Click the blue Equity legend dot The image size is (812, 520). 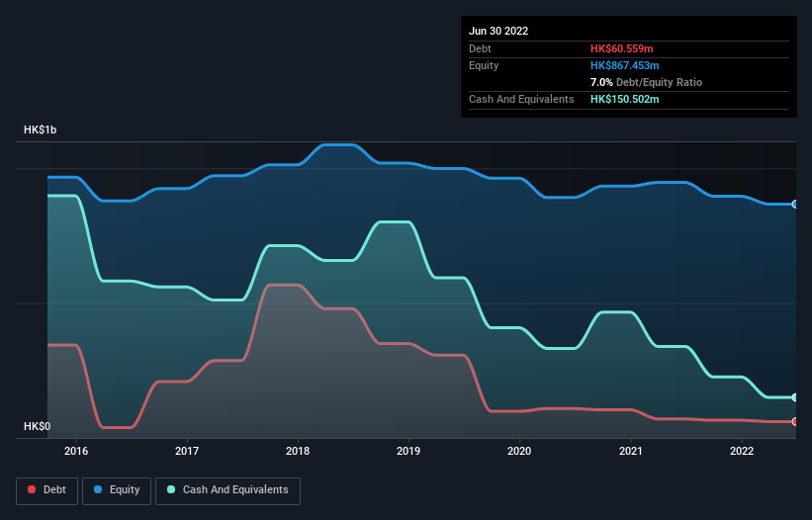98,489
